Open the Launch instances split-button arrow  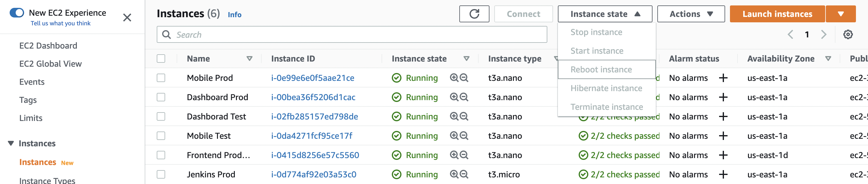(x=841, y=14)
